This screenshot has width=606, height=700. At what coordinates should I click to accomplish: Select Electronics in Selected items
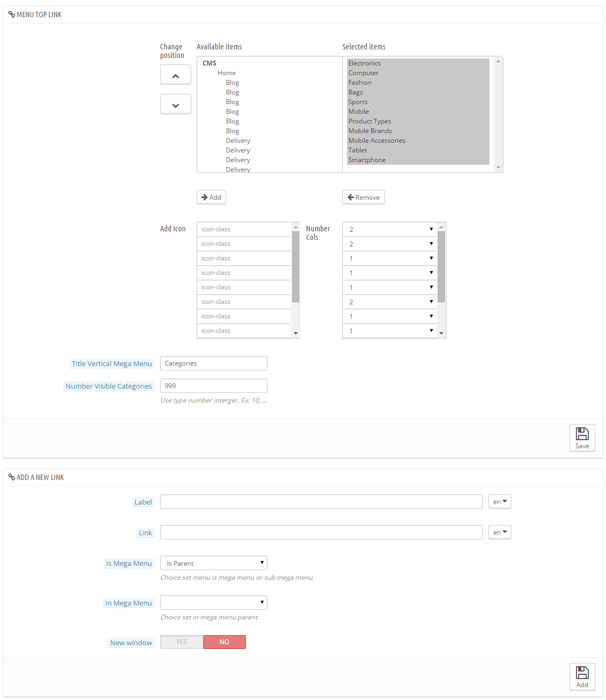pyautogui.click(x=418, y=63)
